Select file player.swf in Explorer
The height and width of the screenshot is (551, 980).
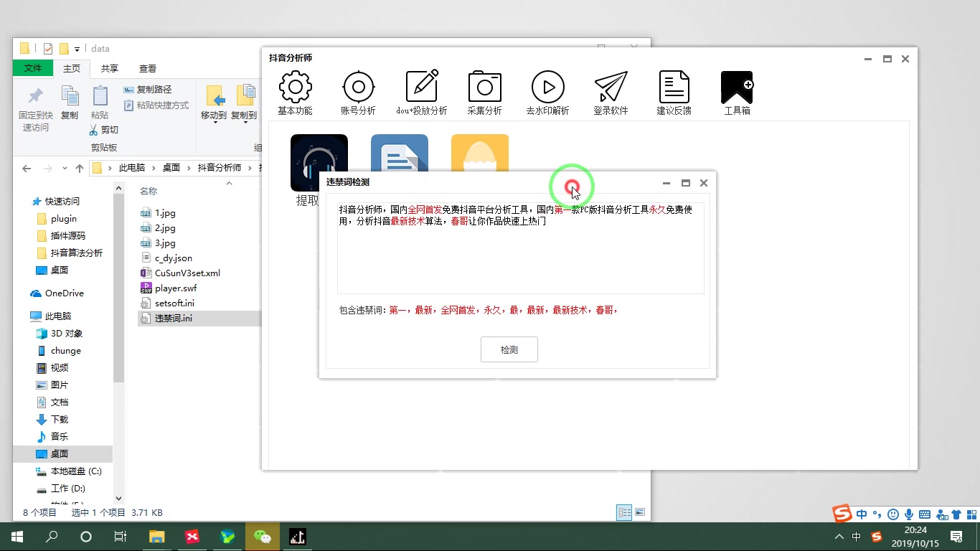(x=176, y=288)
